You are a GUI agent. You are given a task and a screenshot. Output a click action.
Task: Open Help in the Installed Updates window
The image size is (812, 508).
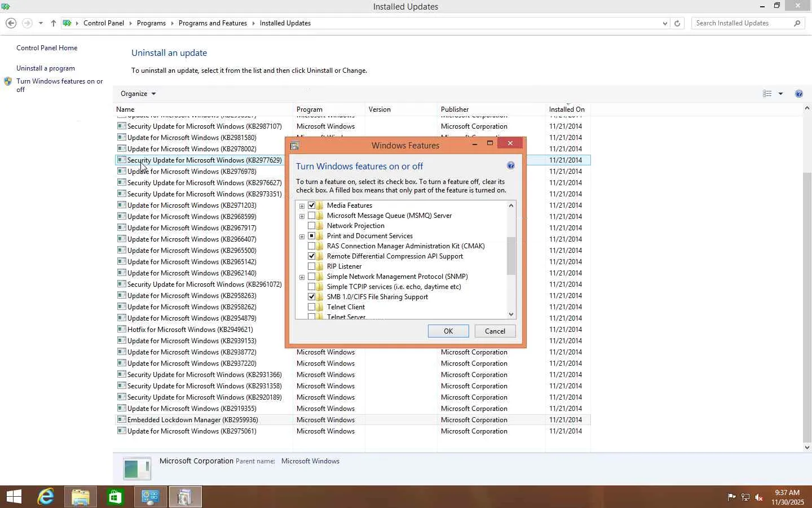click(798, 94)
